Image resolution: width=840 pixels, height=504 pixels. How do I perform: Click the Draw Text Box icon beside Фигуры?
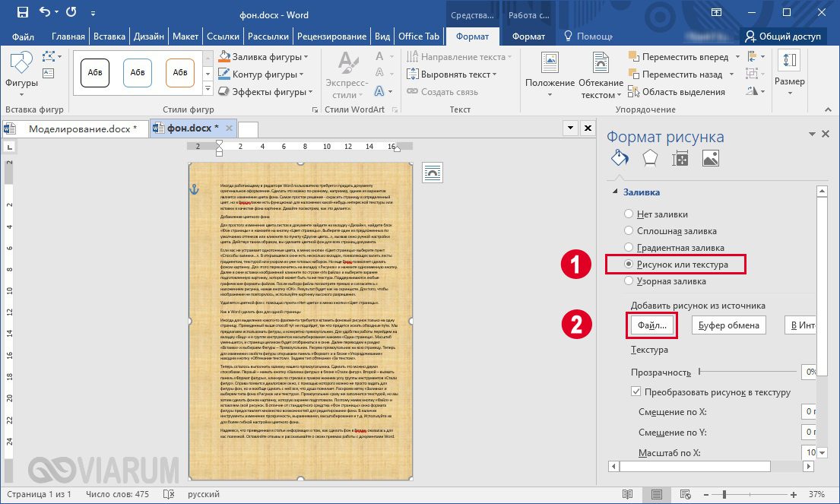48,73
